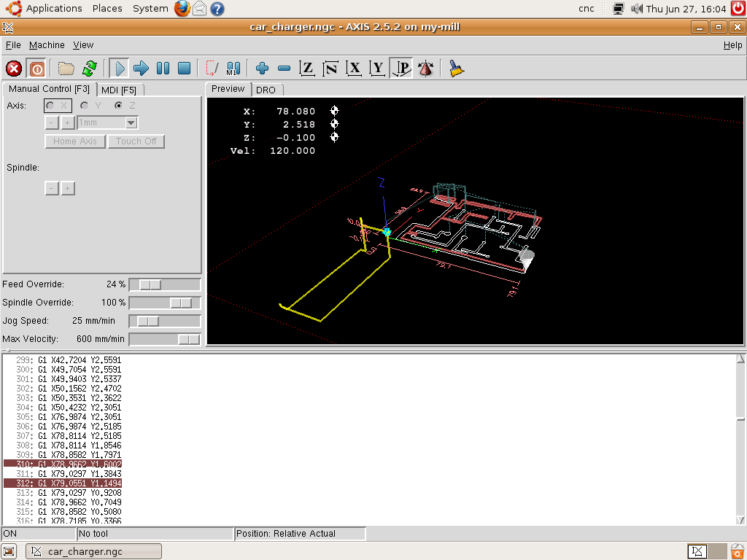Screen dimensions: 747x560
Task: Switch to Manual Control [F3] tab
Action: (49, 89)
